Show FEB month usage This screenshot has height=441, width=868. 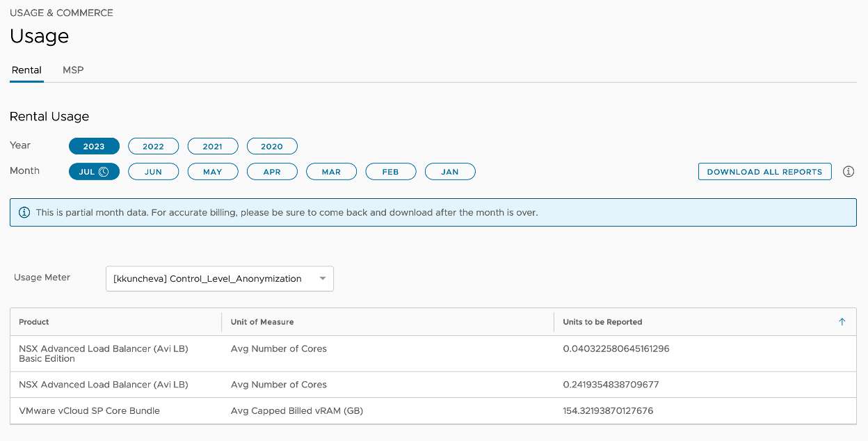pos(390,172)
